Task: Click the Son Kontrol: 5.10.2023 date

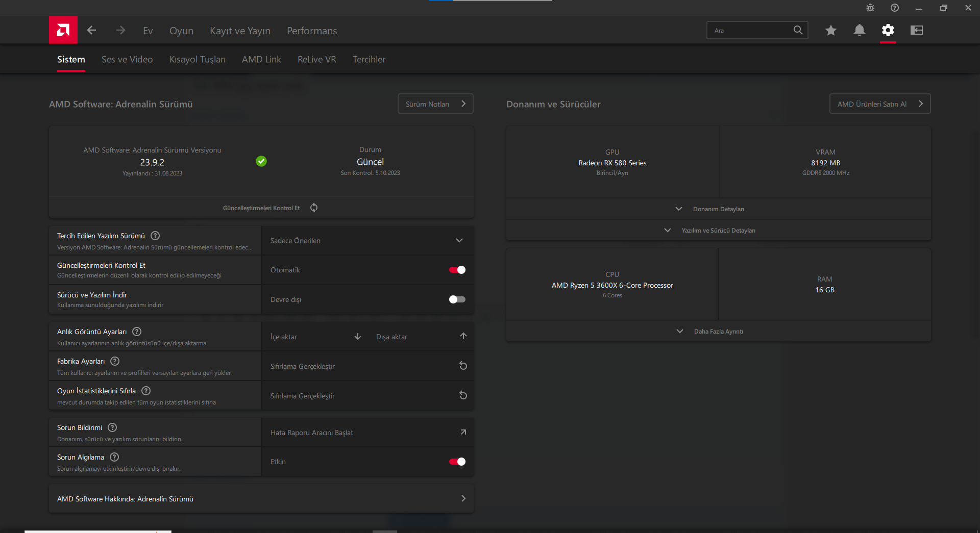Action: 370,173
